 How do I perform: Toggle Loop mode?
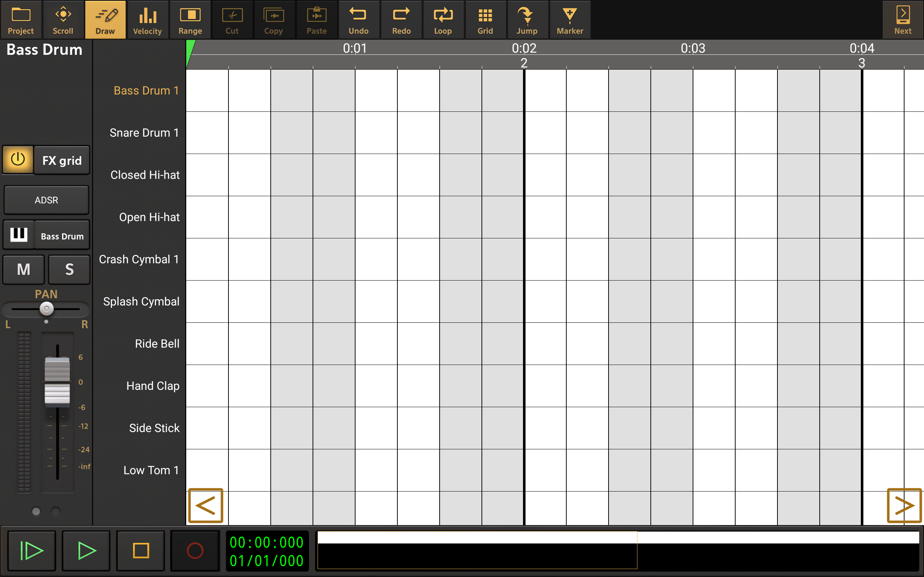coord(443,20)
